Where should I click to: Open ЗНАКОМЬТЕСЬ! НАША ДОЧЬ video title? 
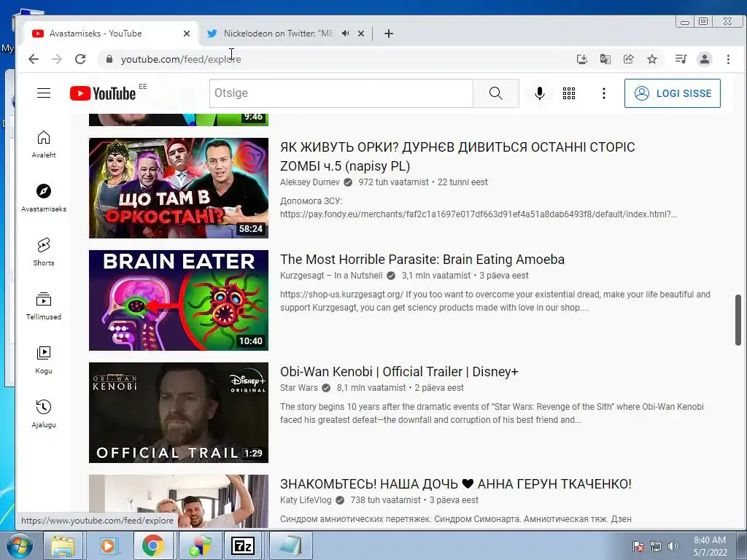pyautogui.click(x=456, y=484)
